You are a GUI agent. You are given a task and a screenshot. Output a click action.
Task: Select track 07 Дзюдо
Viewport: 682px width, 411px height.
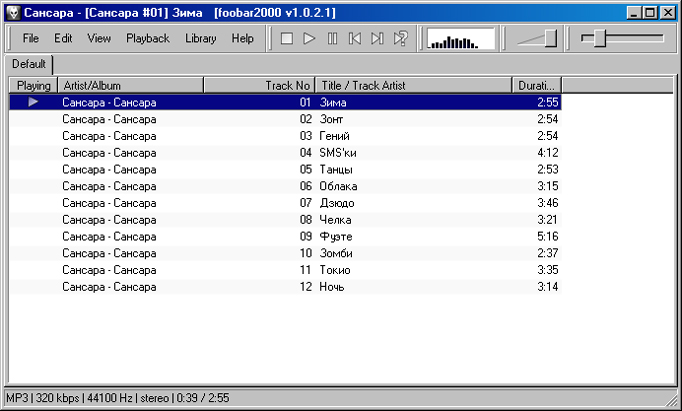click(x=285, y=203)
